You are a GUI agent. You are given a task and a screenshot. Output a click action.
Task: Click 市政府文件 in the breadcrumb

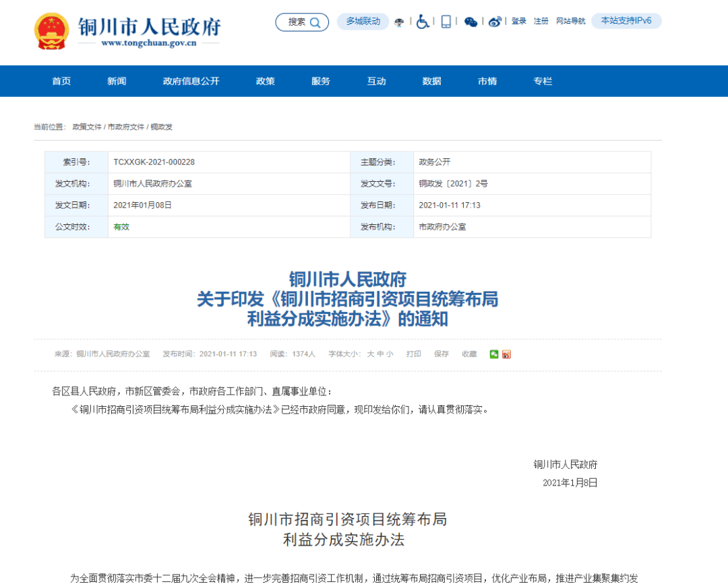[x=126, y=127]
